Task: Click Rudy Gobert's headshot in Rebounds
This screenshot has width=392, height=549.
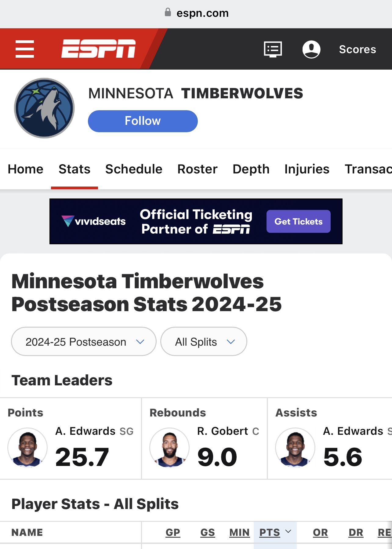Action: 169,447
